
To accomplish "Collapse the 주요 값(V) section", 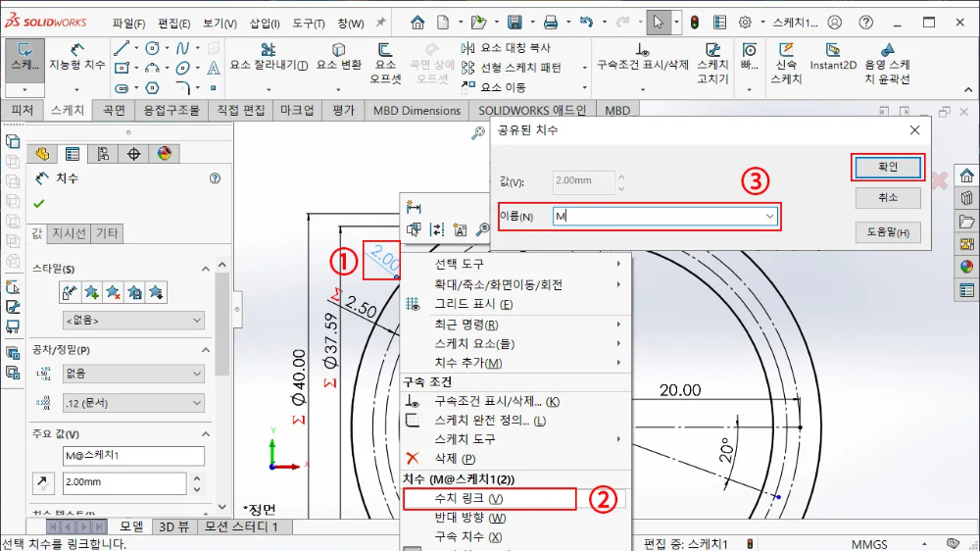I will [x=206, y=433].
